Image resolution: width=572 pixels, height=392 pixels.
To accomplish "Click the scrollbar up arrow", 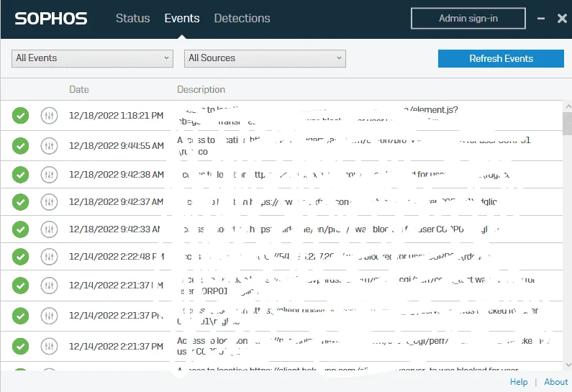I will [568, 106].
